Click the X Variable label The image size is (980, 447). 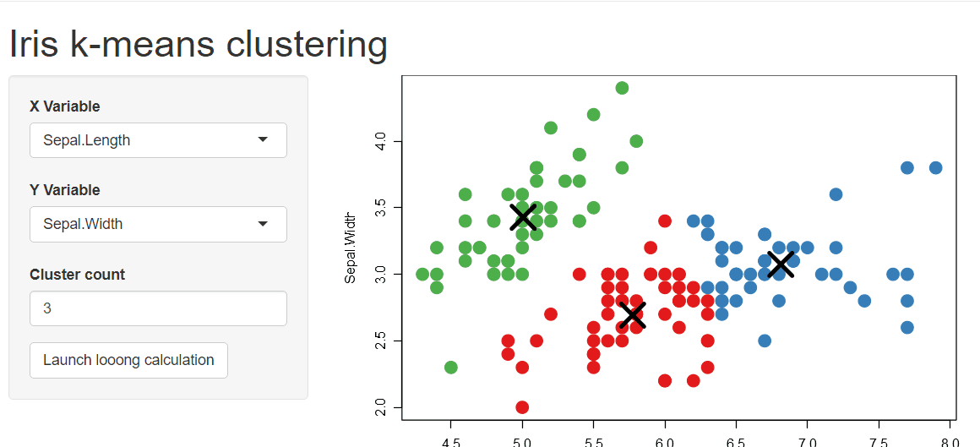pos(65,106)
